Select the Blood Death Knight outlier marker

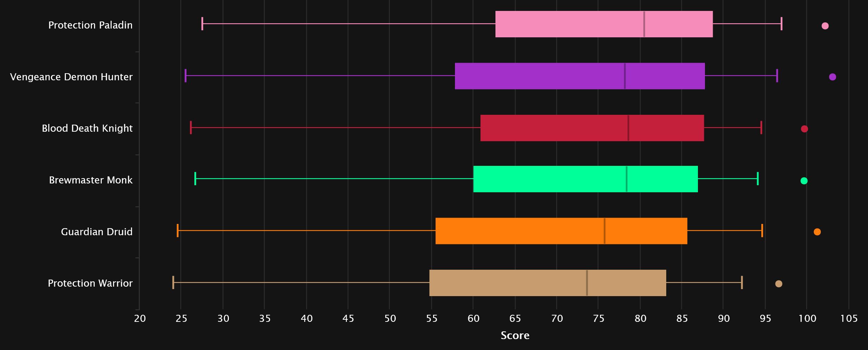coord(804,128)
